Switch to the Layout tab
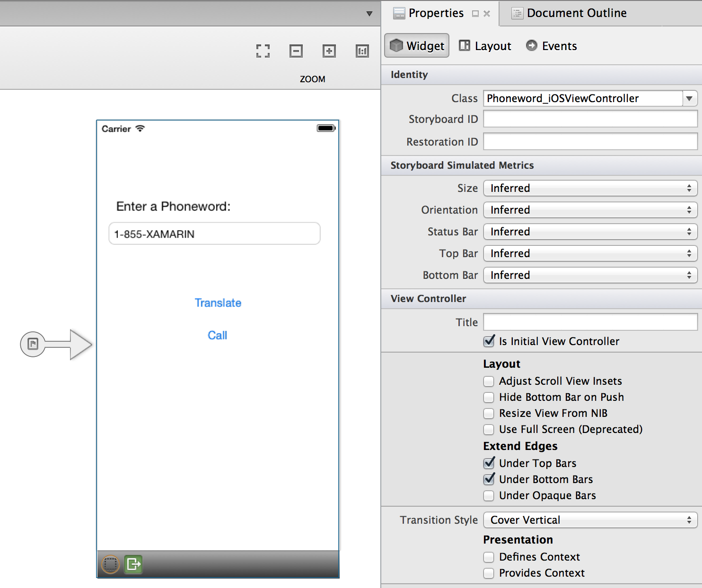The height and width of the screenshot is (588, 702). [485, 46]
